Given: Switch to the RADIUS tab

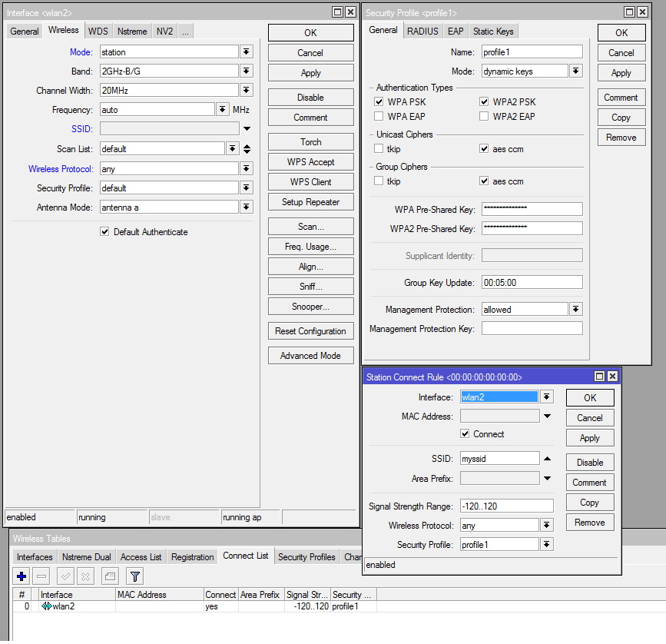Looking at the screenshot, I should pyautogui.click(x=422, y=31).
